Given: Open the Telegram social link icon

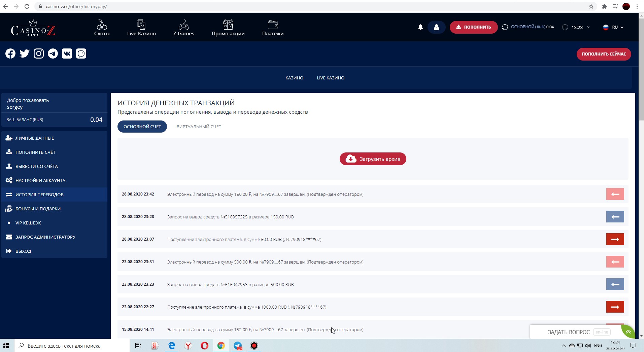Looking at the screenshot, I should [x=53, y=54].
